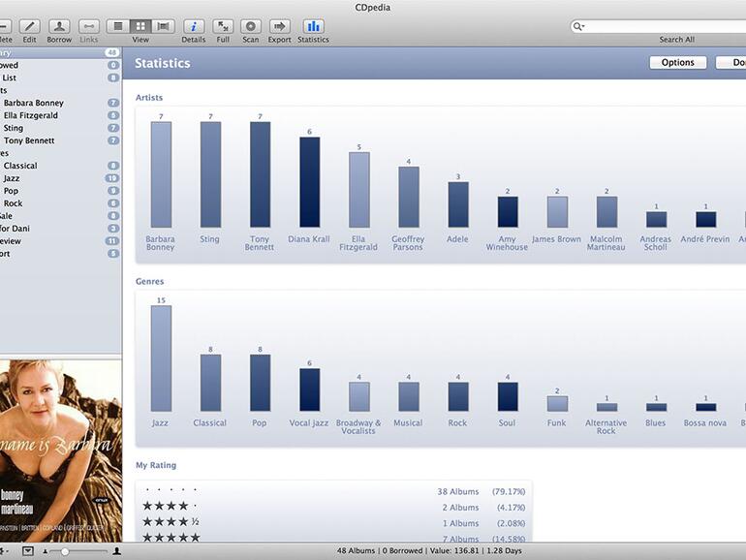
Task: Open the search magnifier dropdown
Action: (x=579, y=27)
